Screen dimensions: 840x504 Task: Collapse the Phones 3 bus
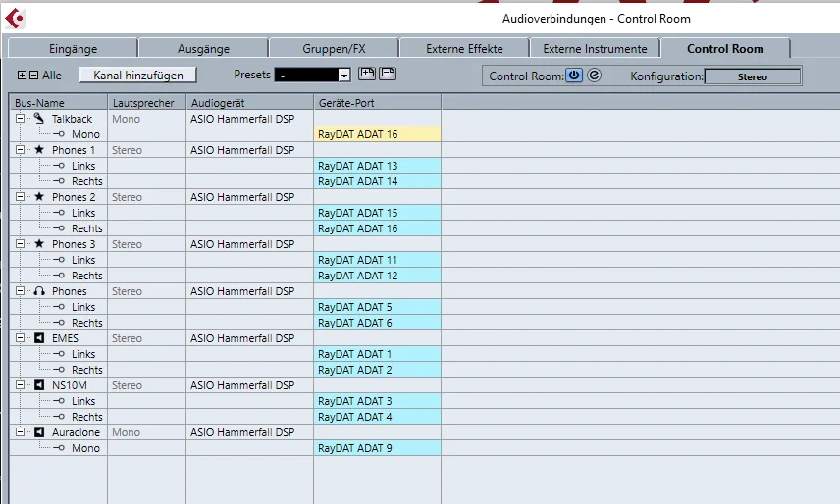[20, 243]
